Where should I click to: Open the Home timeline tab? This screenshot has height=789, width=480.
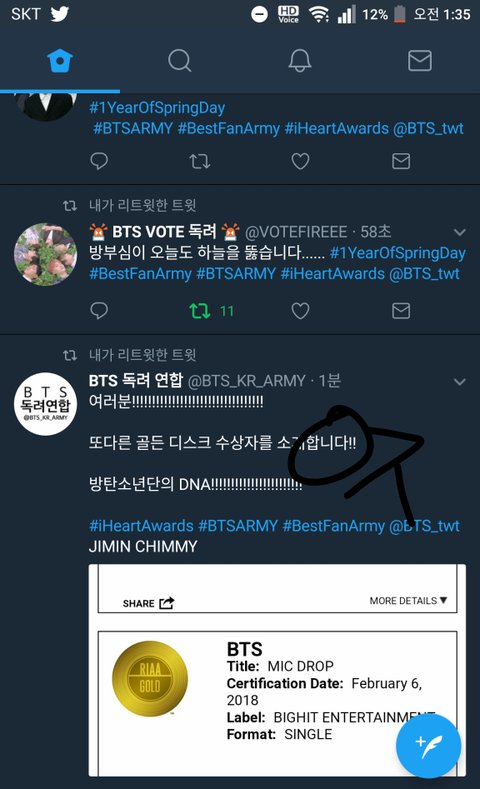[60, 61]
